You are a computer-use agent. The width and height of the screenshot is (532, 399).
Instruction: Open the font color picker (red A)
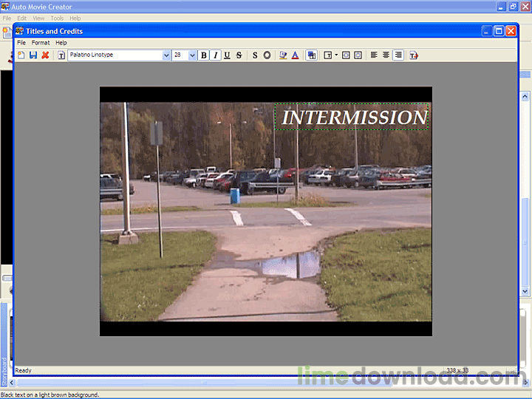click(x=295, y=55)
